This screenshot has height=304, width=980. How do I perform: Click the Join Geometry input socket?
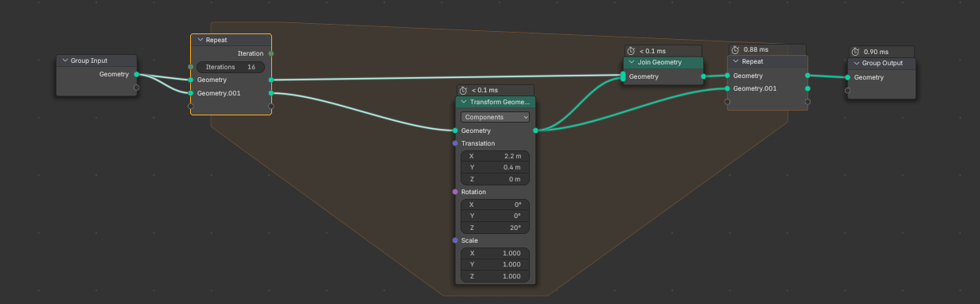click(623, 76)
